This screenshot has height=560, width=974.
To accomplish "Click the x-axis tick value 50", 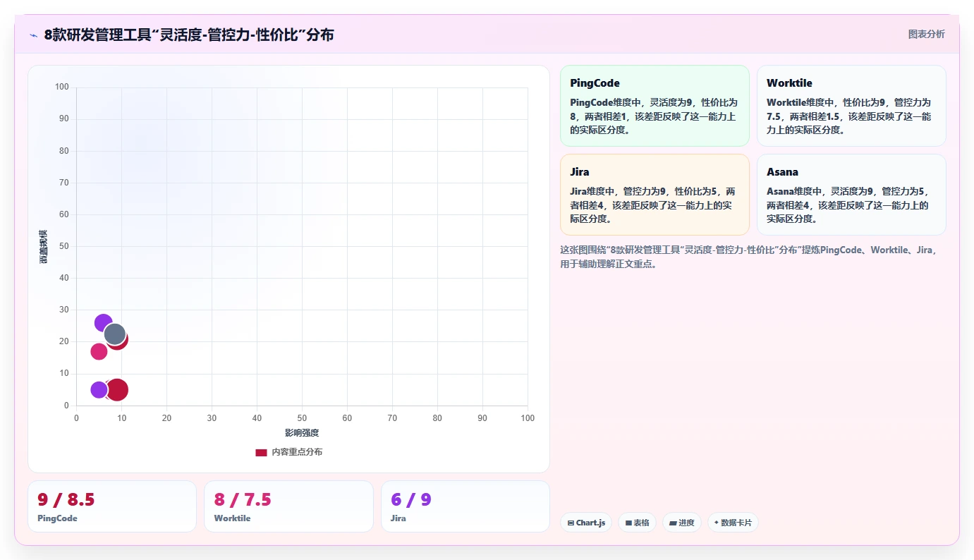I will pyautogui.click(x=302, y=418).
